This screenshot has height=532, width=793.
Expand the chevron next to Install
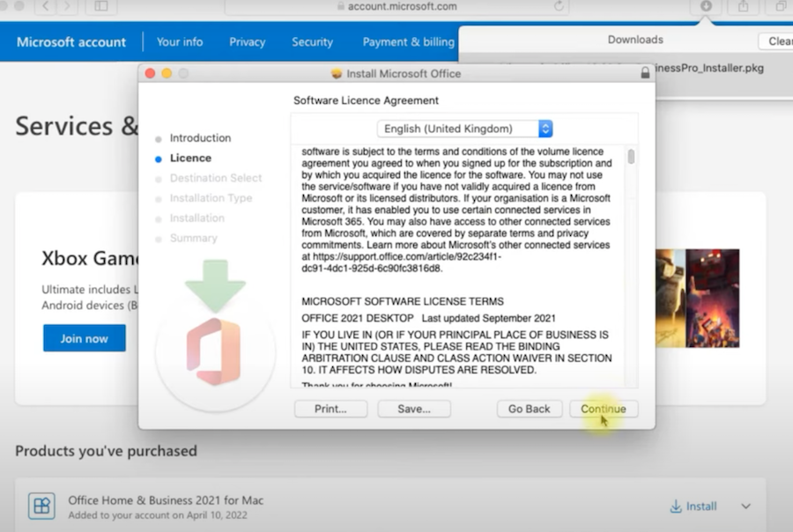click(745, 506)
